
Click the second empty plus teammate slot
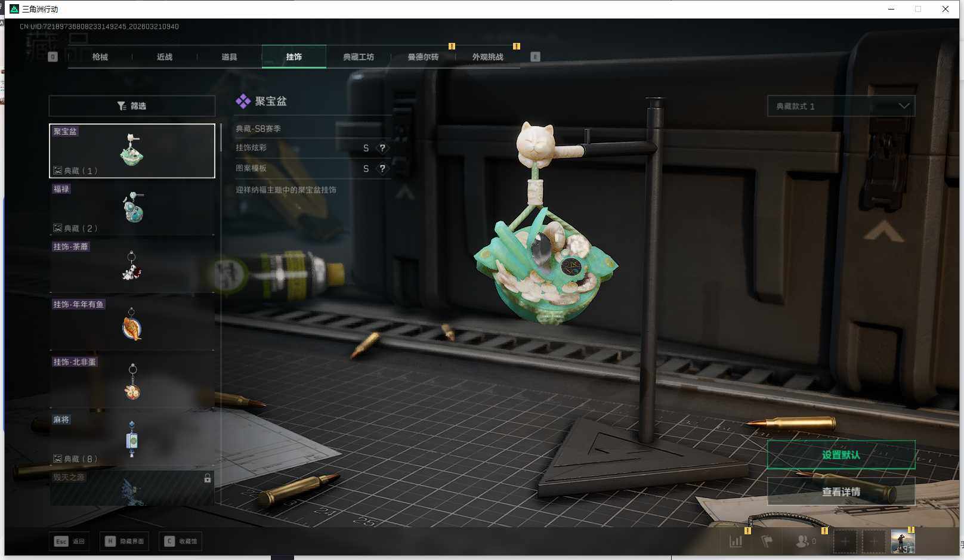pyautogui.click(x=873, y=542)
